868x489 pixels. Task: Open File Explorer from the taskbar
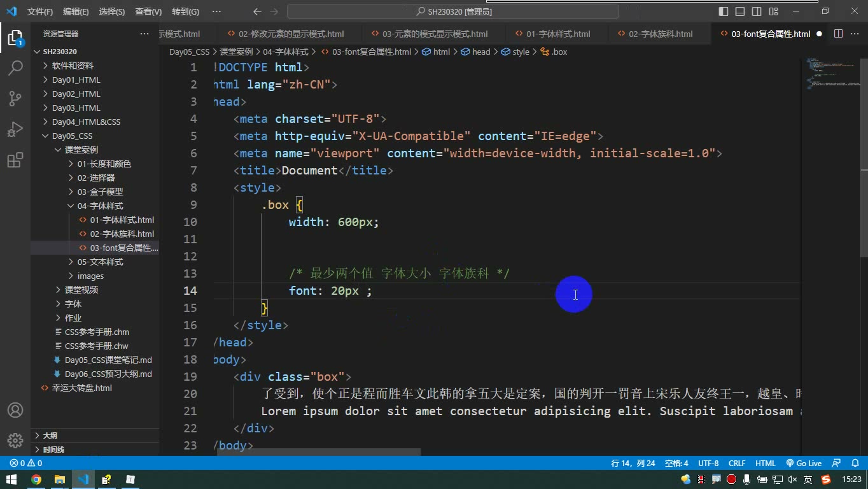click(59, 479)
